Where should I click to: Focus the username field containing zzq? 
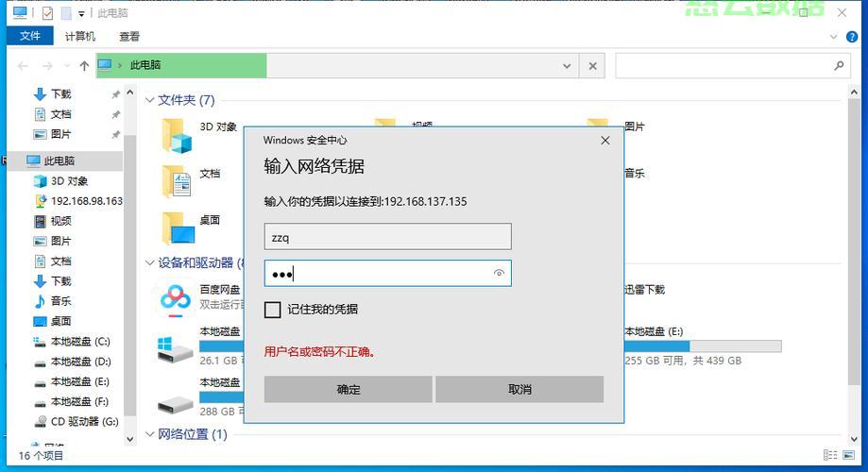point(387,237)
